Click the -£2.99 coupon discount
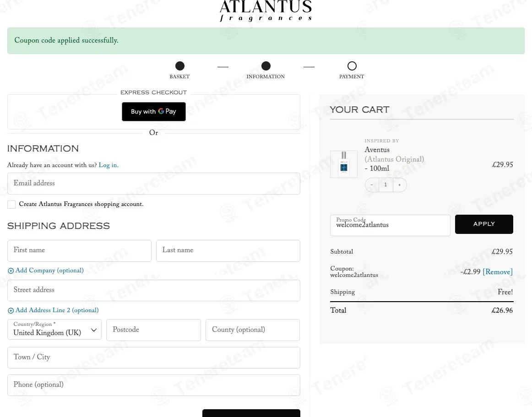 [470, 272]
